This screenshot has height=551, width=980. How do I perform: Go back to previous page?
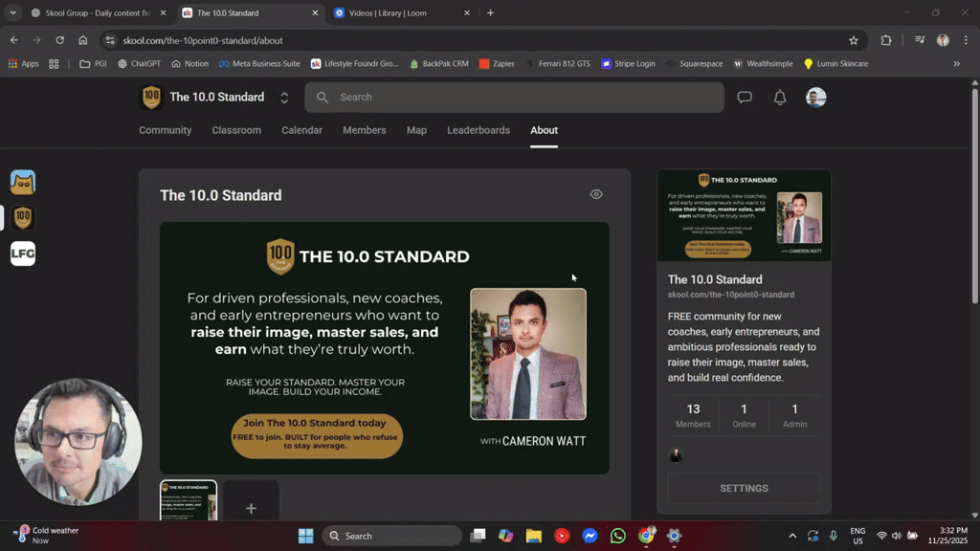(x=13, y=40)
